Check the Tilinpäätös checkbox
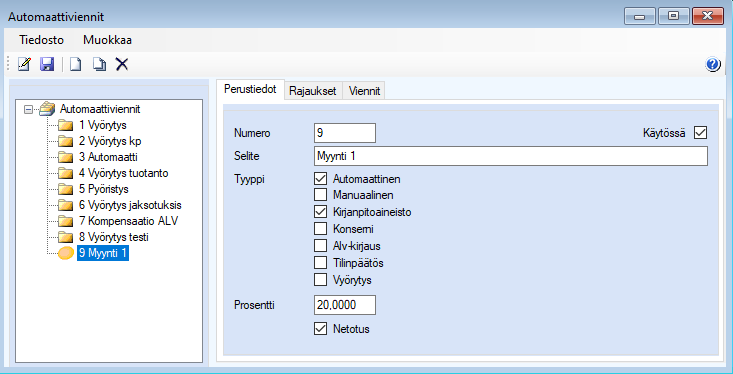733x374 pixels. [321, 263]
